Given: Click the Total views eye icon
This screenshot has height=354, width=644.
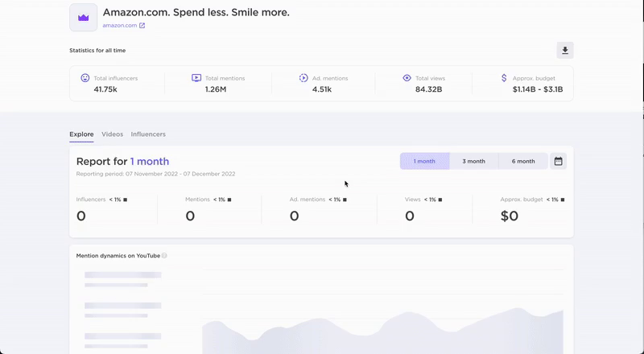Looking at the screenshot, I should tap(407, 78).
